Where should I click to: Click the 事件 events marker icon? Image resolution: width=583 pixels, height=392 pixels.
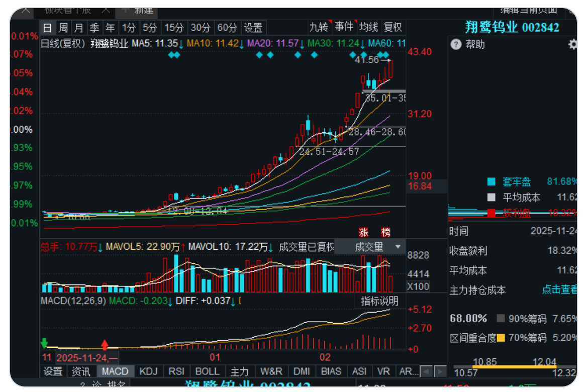pos(343,28)
